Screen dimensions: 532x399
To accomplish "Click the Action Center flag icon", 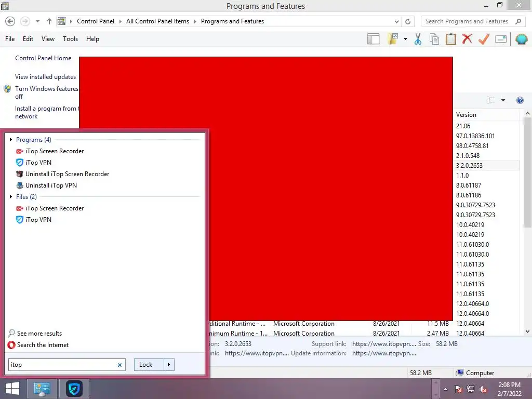I will (x=458, y=389).
